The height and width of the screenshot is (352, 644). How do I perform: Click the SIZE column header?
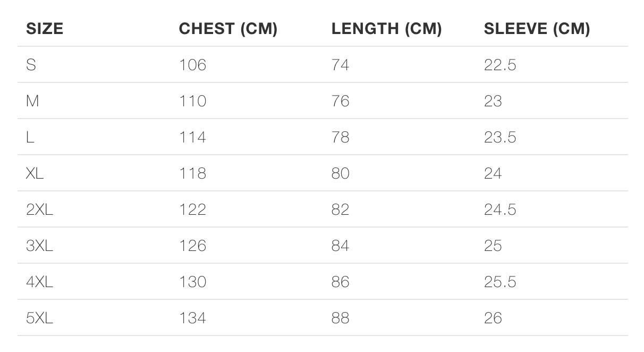coord(45,29)
